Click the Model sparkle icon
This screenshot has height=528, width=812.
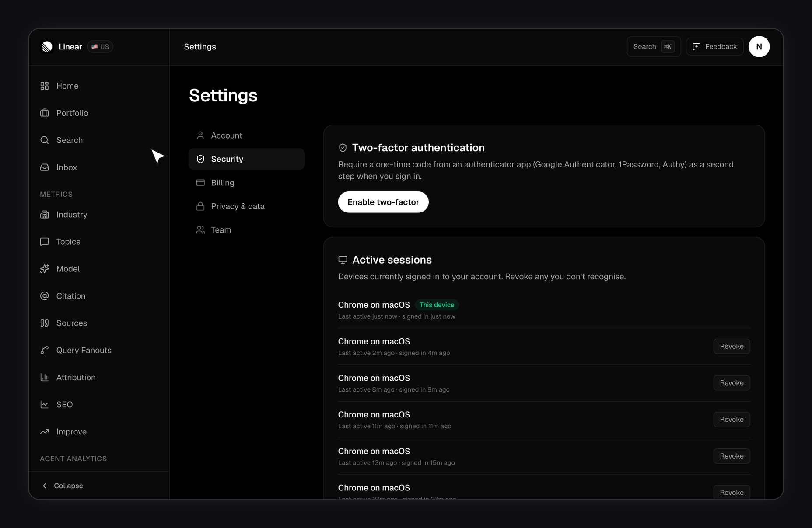45,269
